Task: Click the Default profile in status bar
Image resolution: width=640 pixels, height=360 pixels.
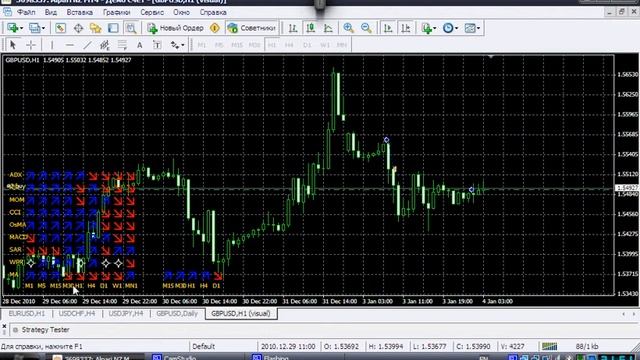Action: 203,347
